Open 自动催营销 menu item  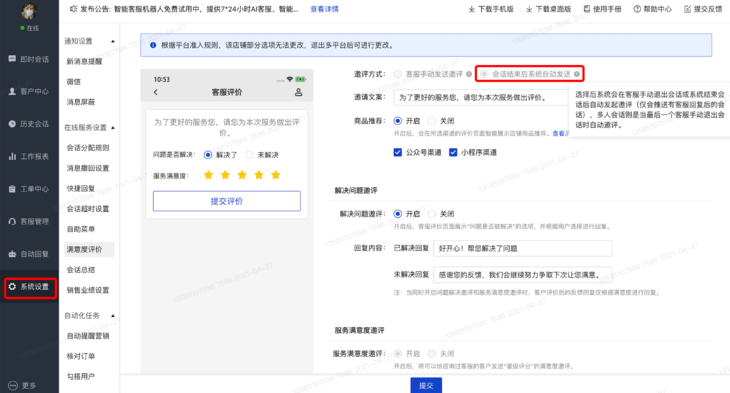pyautogui.click(x=88, y=336)
